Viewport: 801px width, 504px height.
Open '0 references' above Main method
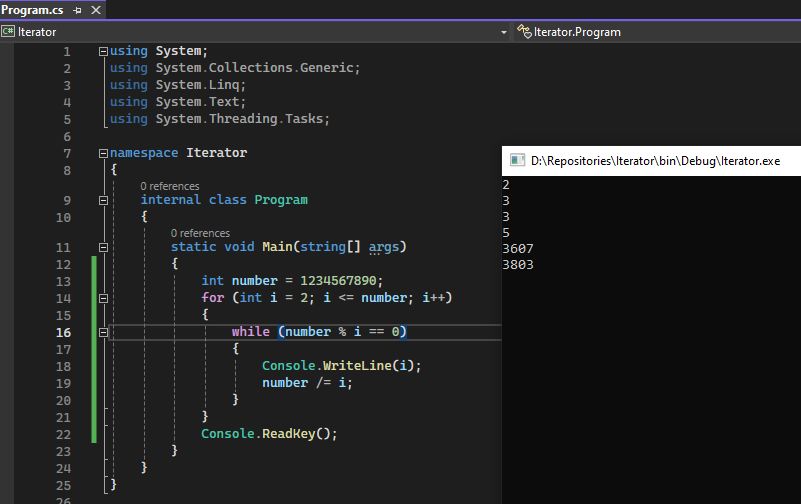tap(200, 233)
